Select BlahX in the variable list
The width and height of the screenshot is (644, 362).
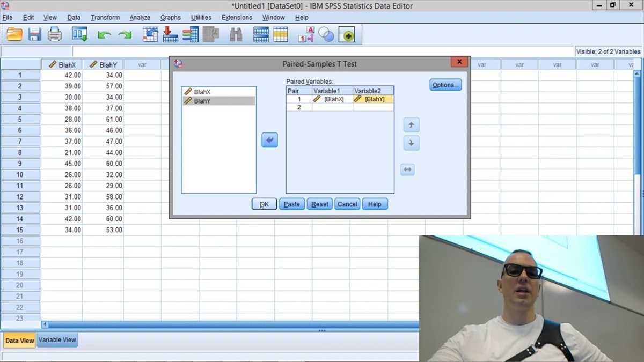[x=219, y=92]
